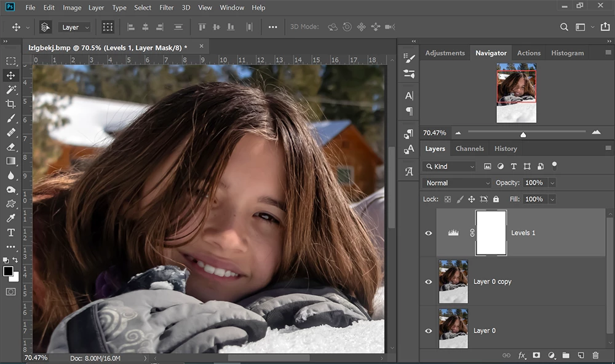
Task: Select the Magic Wand tool
Action: pyautogui.click(x=10, y=90)
